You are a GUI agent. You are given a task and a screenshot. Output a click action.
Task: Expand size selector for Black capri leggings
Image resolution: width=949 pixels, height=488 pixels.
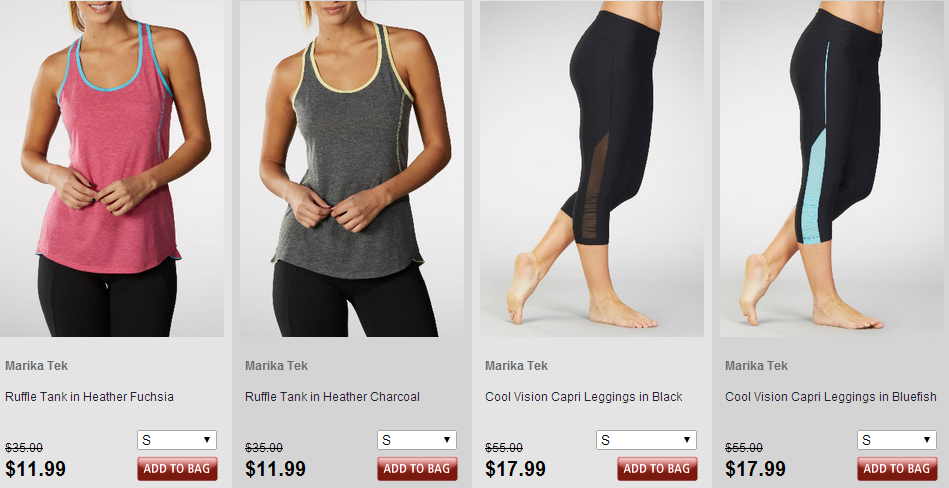click(646, 440)
